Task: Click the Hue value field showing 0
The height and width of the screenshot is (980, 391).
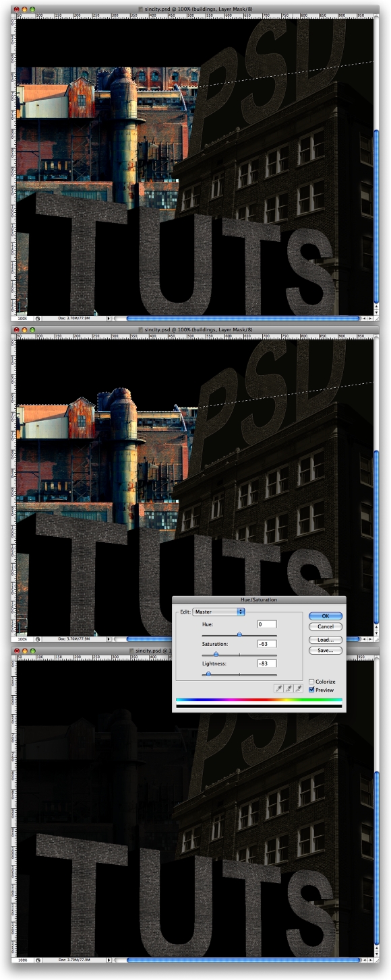Action: [266, 624]
